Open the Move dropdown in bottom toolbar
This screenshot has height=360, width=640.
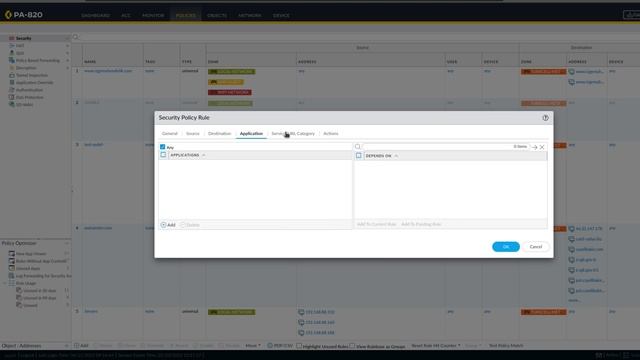coord(253,346)
